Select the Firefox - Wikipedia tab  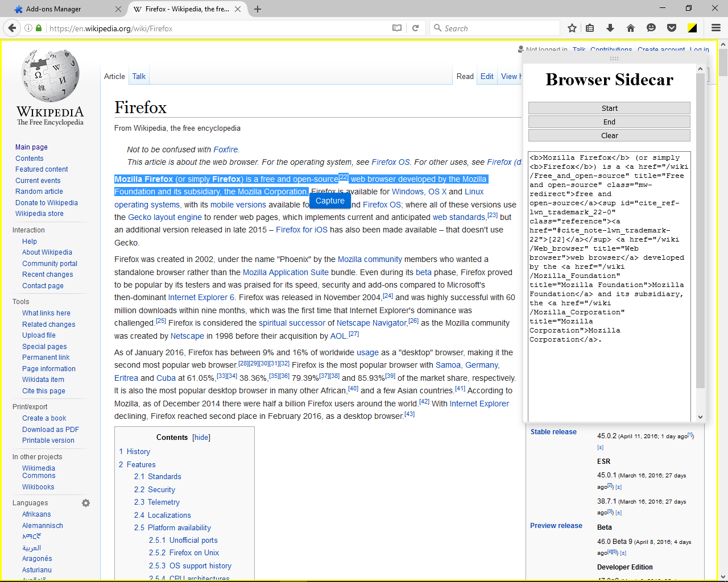point(187,9)
